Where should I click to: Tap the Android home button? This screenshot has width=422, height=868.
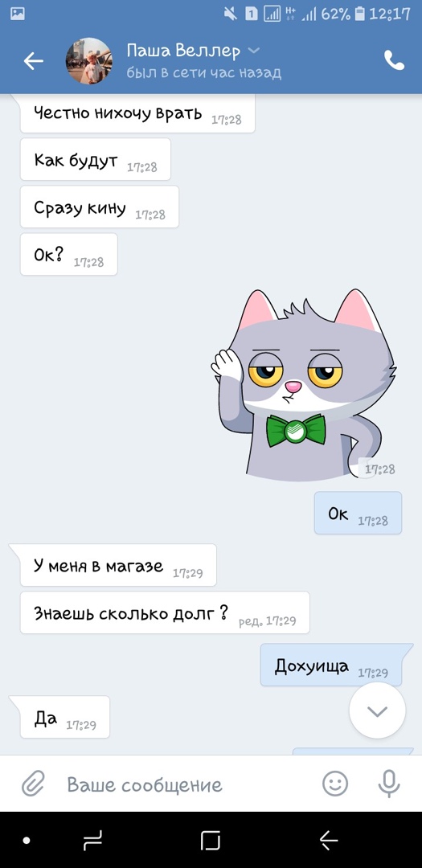click(x=211, y=841)
